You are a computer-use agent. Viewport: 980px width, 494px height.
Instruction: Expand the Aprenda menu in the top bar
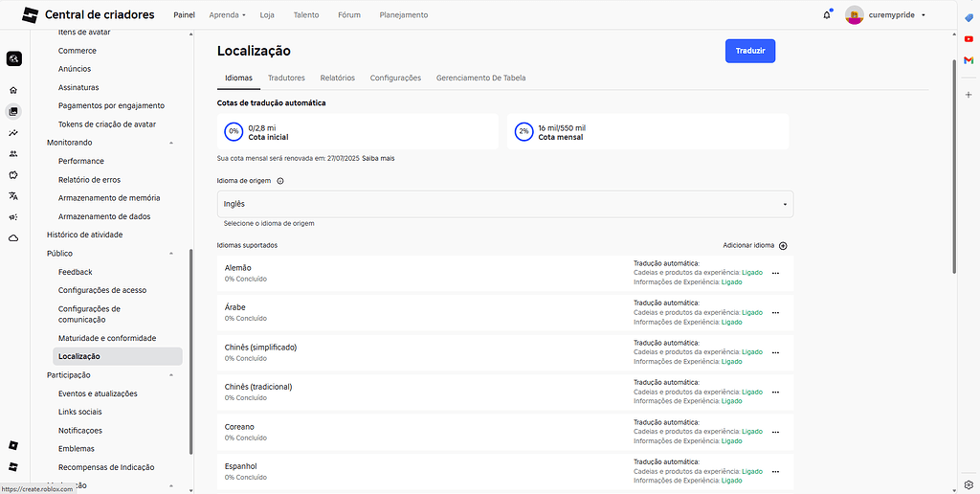coord(228,15)
